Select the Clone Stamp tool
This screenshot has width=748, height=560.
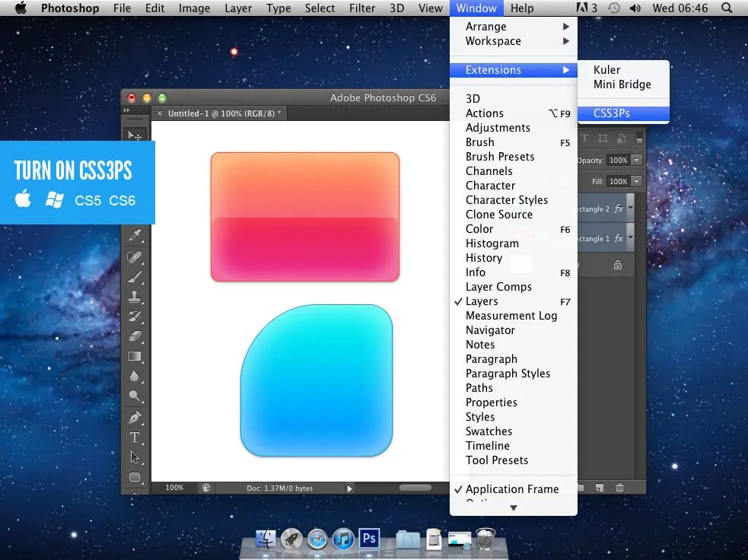[x=135, y=297]
